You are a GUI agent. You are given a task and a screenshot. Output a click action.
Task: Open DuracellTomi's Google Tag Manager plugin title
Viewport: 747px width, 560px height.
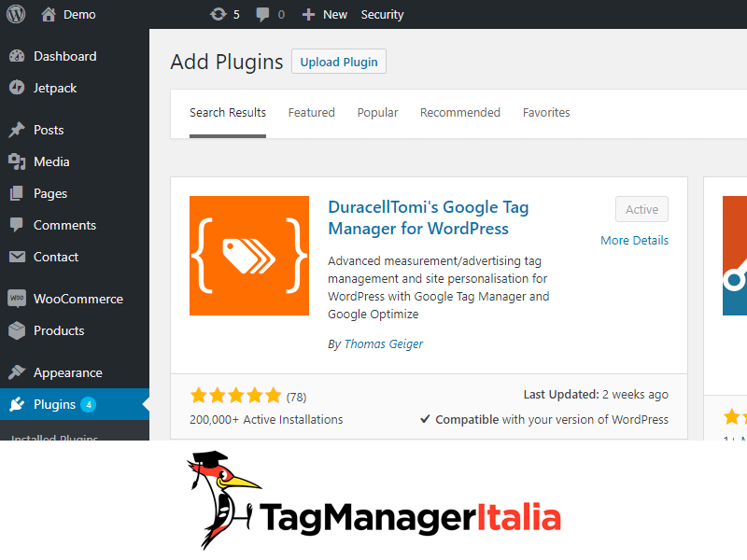tap(429, 217)
